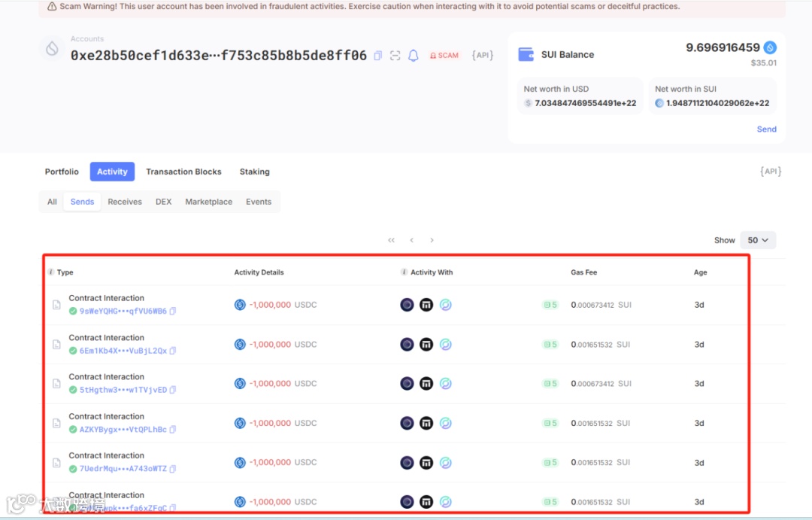This screenshot has height=520, width=812.
Task: Go to first page double-chevron
Action: [392, 240]
